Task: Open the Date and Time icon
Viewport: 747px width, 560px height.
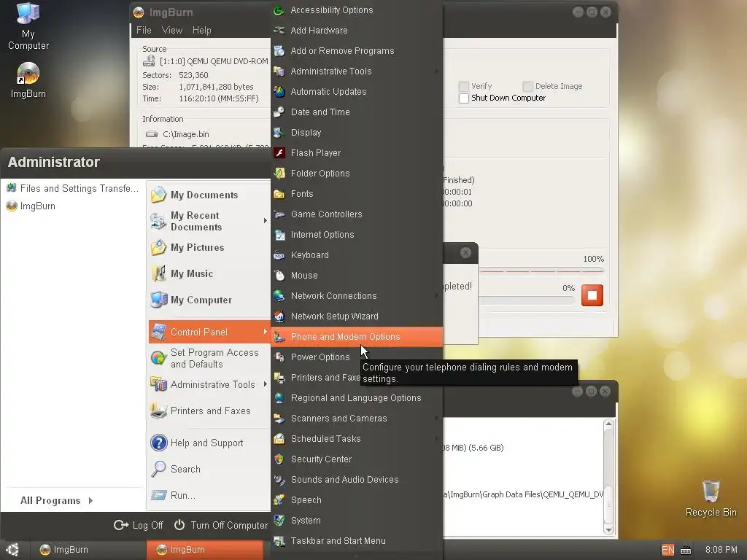Action: (x=279, y=112)
